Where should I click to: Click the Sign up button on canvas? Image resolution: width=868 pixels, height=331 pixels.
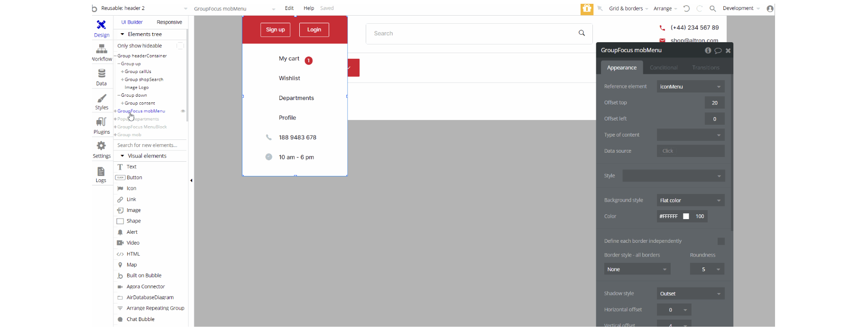pyautogui.click(x=275, y=30)
